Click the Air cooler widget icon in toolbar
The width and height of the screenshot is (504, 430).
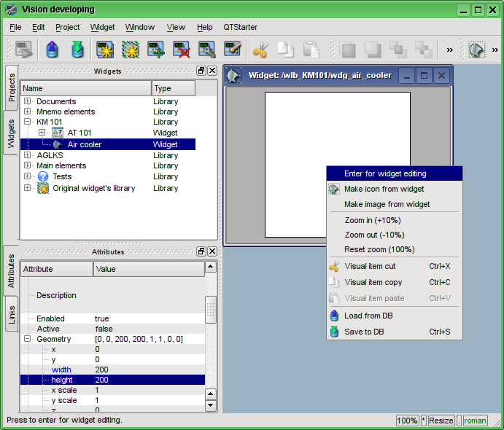pyautogui.click(x=477, y=50)
